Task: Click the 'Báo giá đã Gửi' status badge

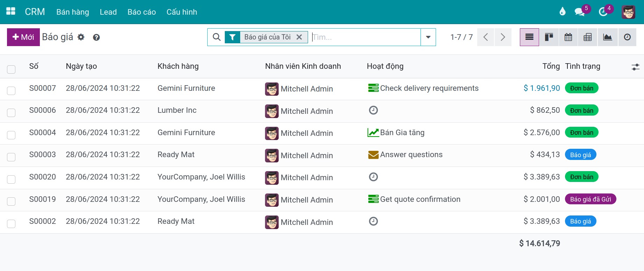Action: (x=591, y=199)
